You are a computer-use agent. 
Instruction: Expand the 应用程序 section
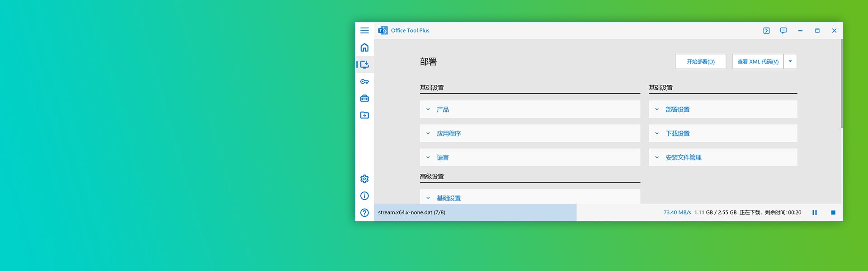[x=530, y=133]
